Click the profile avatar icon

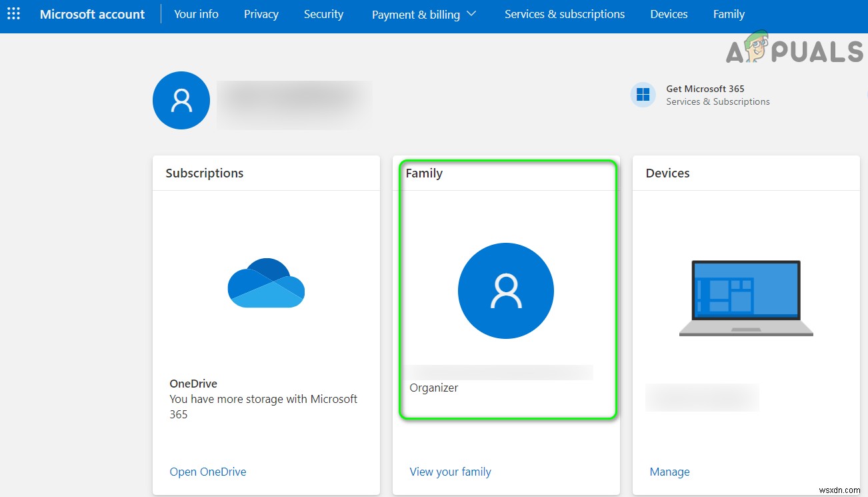[x=181, y=100]
